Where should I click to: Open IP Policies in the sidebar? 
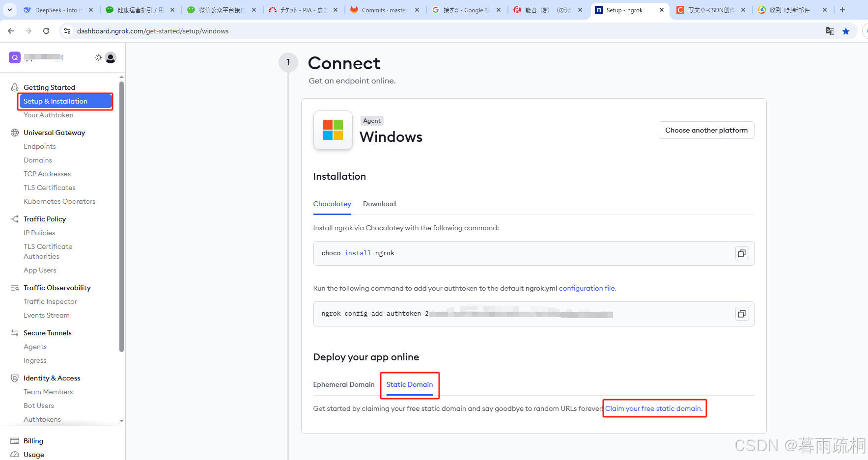(39, 233)
